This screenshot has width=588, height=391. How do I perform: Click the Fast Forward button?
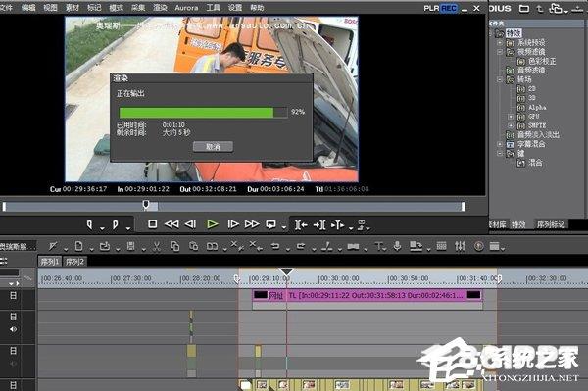252,224
